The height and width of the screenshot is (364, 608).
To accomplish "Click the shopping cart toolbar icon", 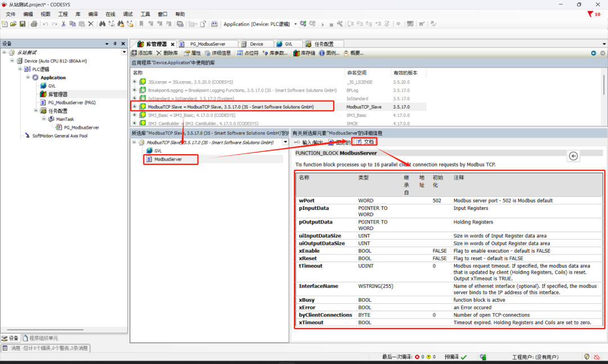I will pyautogui.click(x=422, y=24).
